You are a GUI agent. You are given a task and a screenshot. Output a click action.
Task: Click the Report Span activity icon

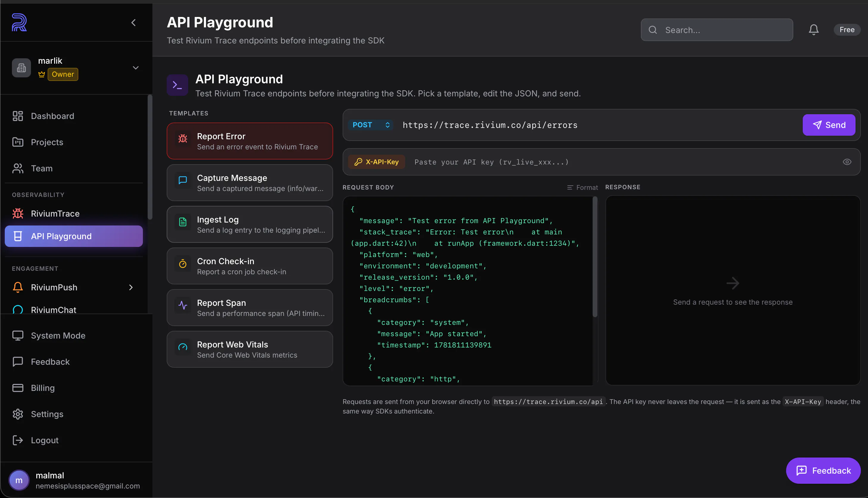(183, 305)
